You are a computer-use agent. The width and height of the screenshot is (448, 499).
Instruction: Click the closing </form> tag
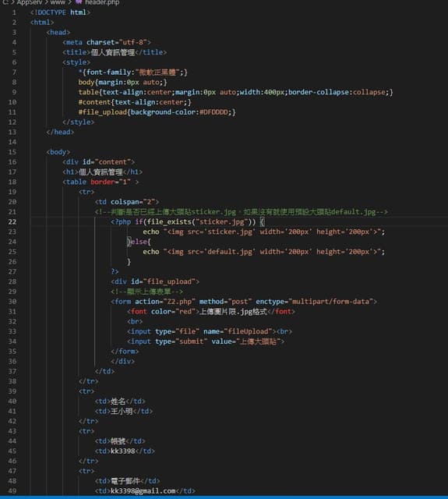click(x=125, y=352)
